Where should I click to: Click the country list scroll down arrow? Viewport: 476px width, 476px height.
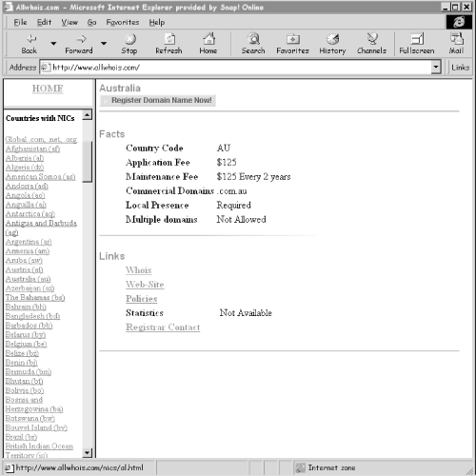[x=88, y=453]
